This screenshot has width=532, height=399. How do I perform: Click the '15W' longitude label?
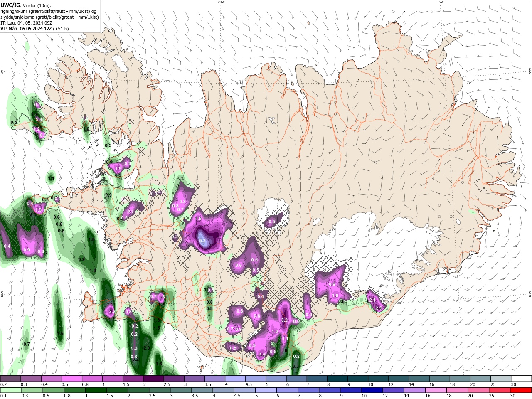click(440, 2)
